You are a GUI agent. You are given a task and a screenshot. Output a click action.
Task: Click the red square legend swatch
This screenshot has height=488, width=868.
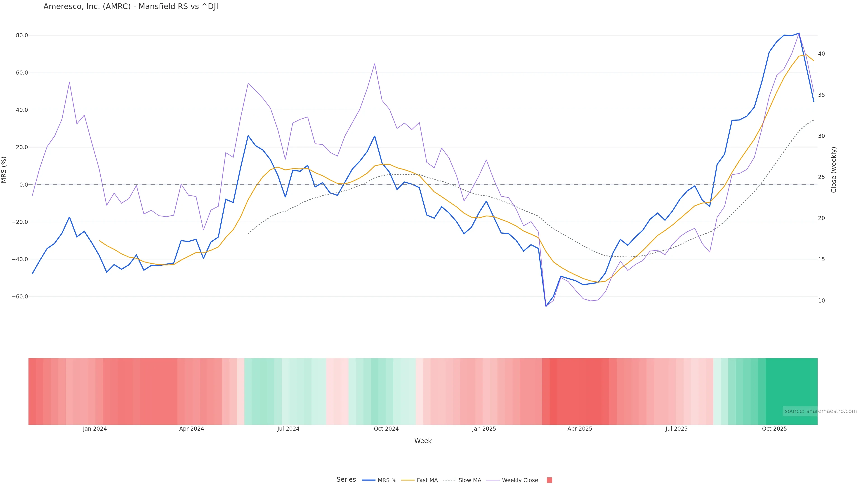549,480
